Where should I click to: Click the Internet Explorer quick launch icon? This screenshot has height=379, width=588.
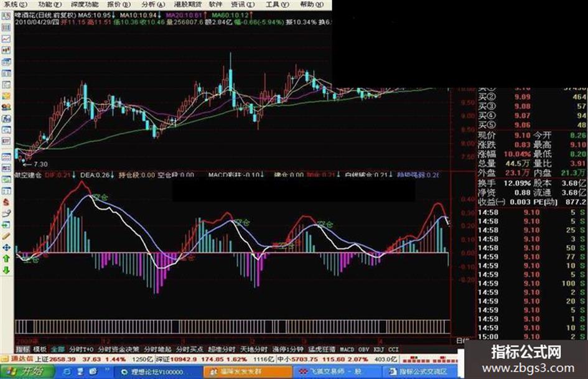coord(67,372)
